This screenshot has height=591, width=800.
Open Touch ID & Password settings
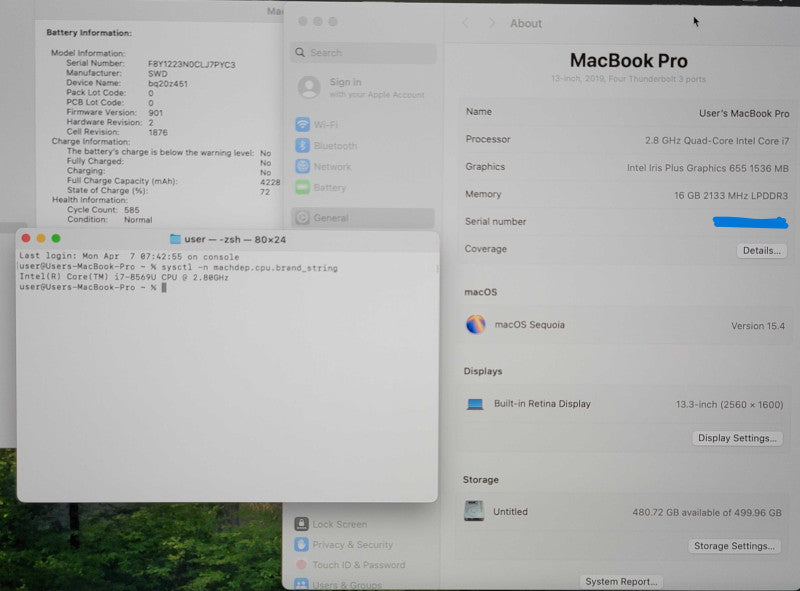(349, 565)
